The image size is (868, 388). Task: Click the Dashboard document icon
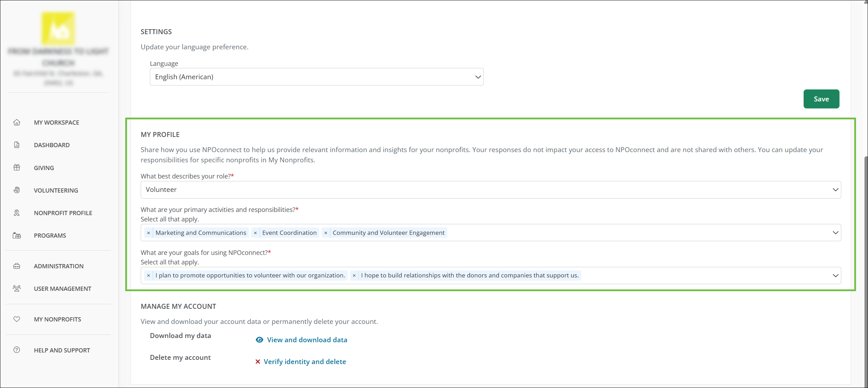(17, 145)
